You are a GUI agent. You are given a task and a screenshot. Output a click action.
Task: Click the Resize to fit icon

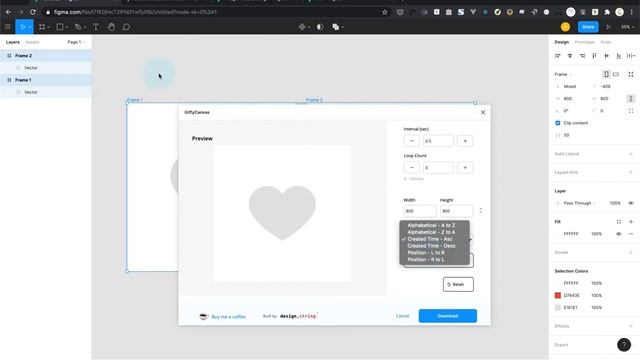[x=631, y=74]
